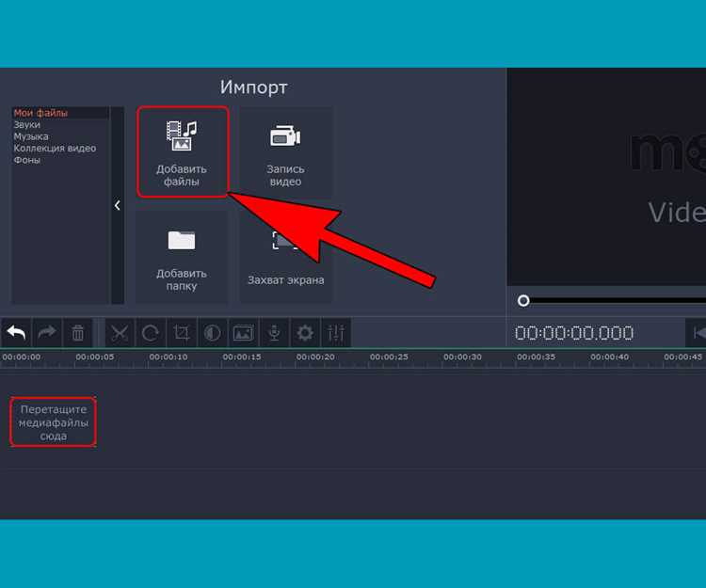This screenshot has height=588, width=706.
Task: Open clip properties gear icon
Action: 305,333
